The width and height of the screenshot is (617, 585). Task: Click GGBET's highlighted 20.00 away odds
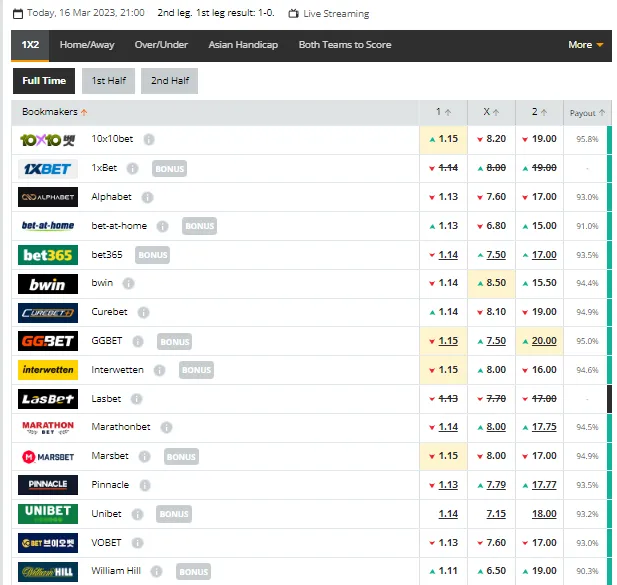click(x=544, y=341)
